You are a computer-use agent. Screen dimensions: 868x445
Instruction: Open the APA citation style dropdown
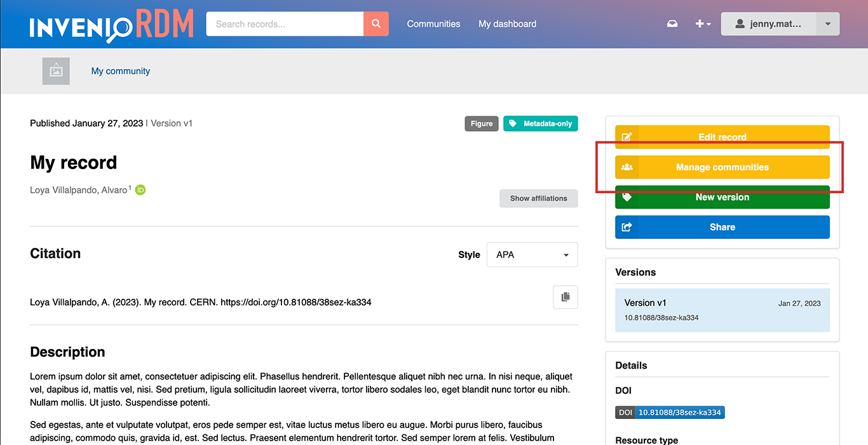532,254
